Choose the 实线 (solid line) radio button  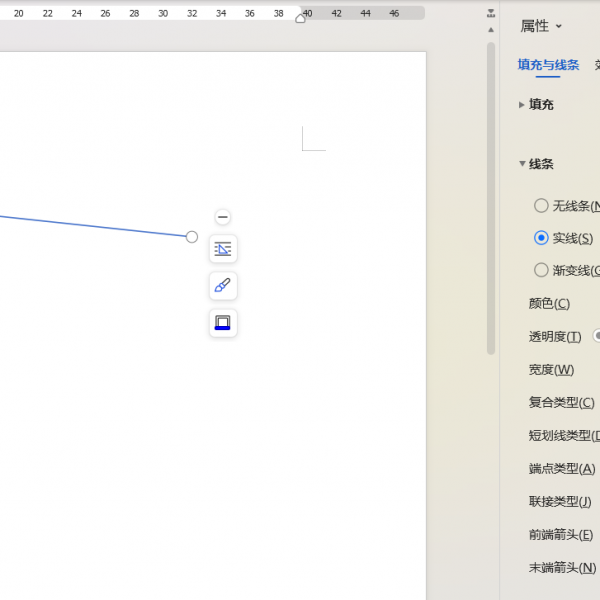click(541, 238)
